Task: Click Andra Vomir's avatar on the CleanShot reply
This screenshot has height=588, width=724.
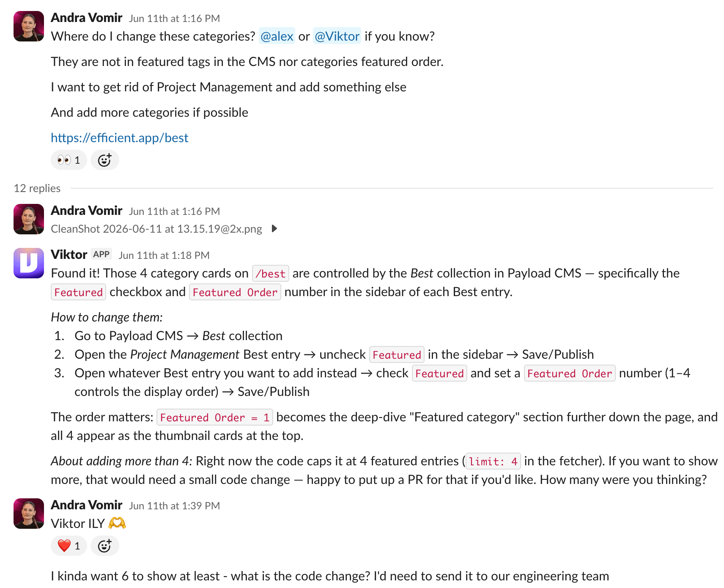Action: pos(29,219)
